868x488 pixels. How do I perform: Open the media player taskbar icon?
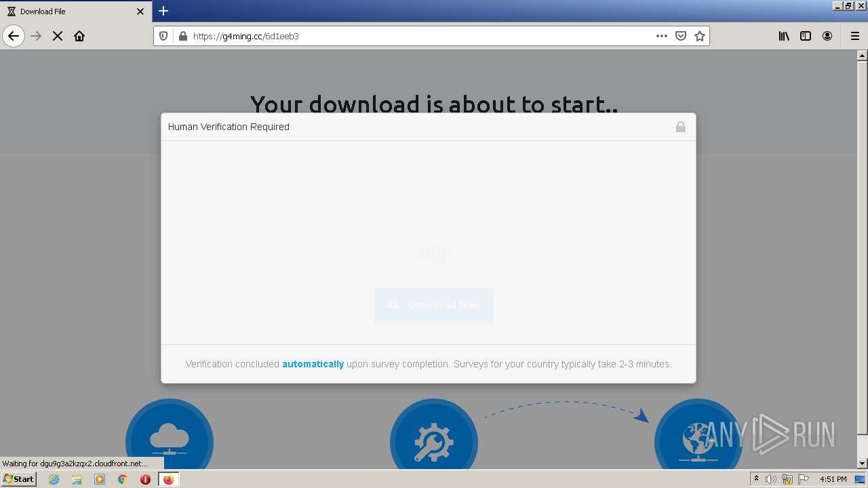[x=100, y=479]
